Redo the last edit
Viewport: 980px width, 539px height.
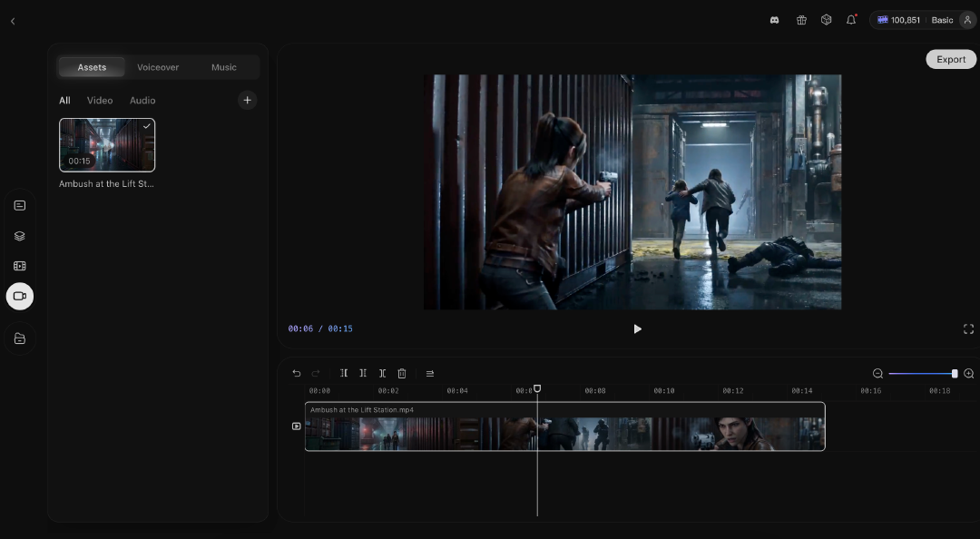tap(316, 373)
